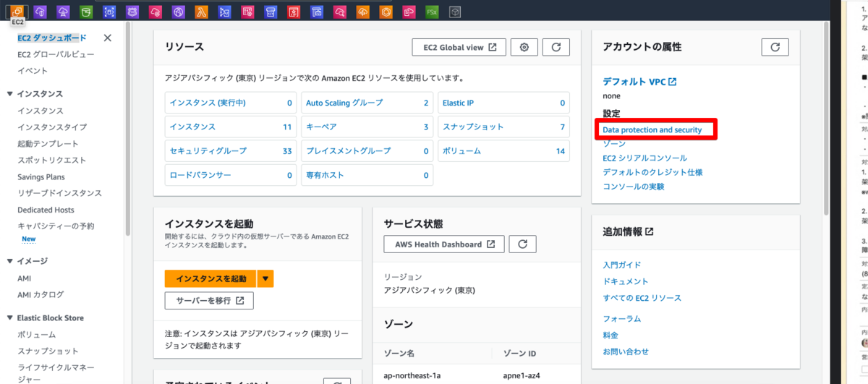Open the 追加情報 external link heading
The height and width of the screenshot is (384, 868).
coord(628,231)
